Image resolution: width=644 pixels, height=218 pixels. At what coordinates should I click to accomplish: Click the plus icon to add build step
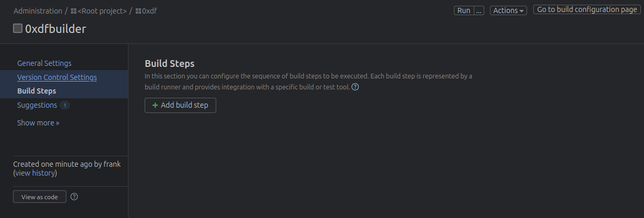[155, 105]
